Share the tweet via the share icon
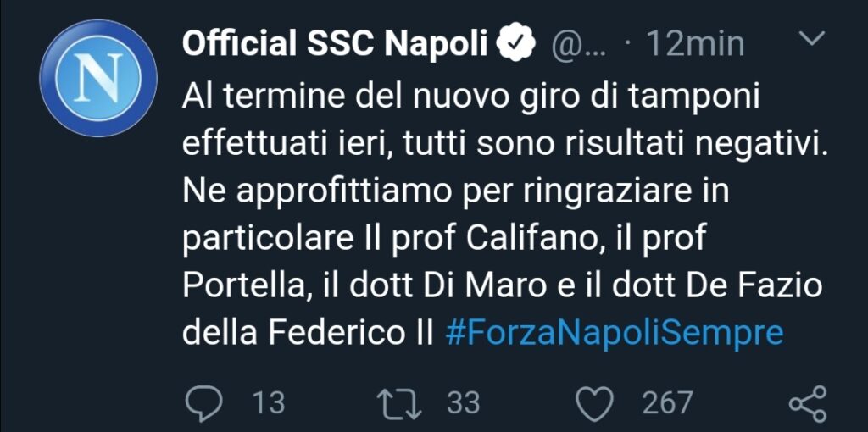Screen dimensions: 868x432 pyautogui.click(x=808, y=404)
